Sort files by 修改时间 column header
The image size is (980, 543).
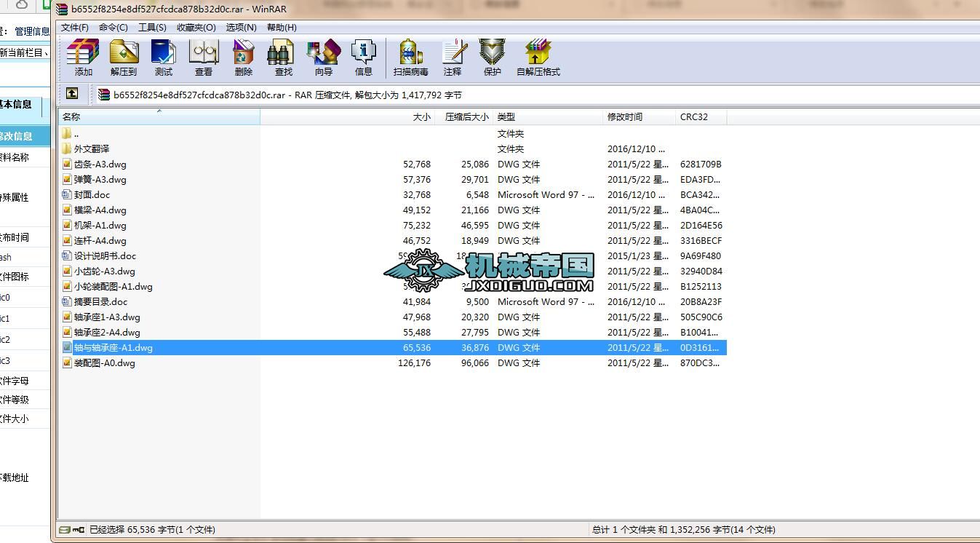pos(640,116)
